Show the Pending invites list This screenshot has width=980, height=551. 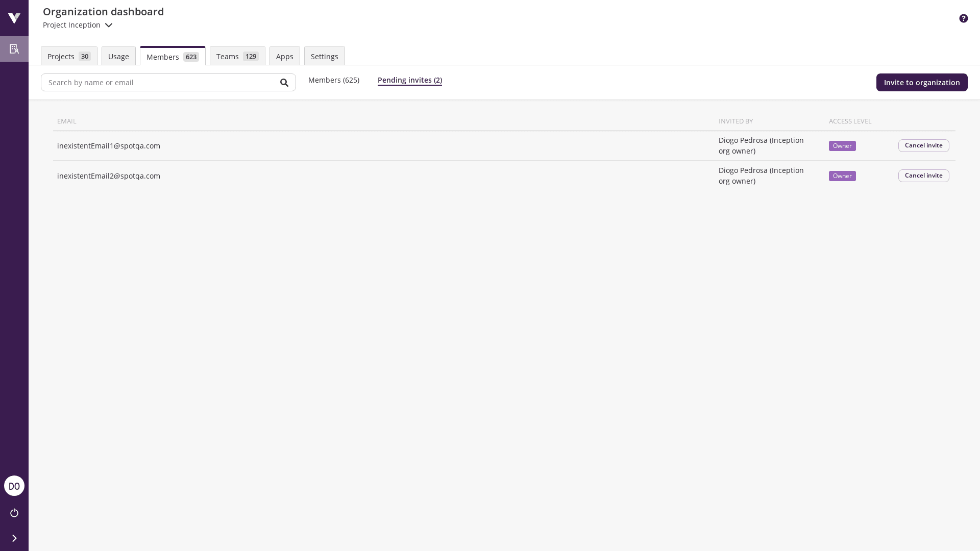pos(409,80)
